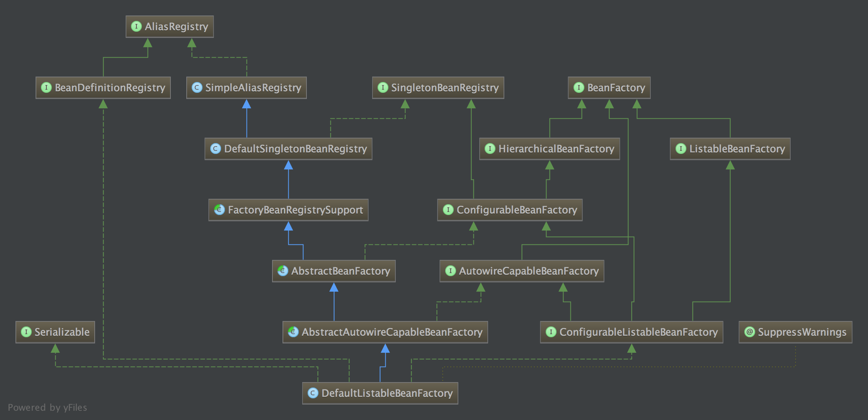Select the SingletonBeanRegistry node label
This screenshot has height=420, width=868.
pos(444,88)
